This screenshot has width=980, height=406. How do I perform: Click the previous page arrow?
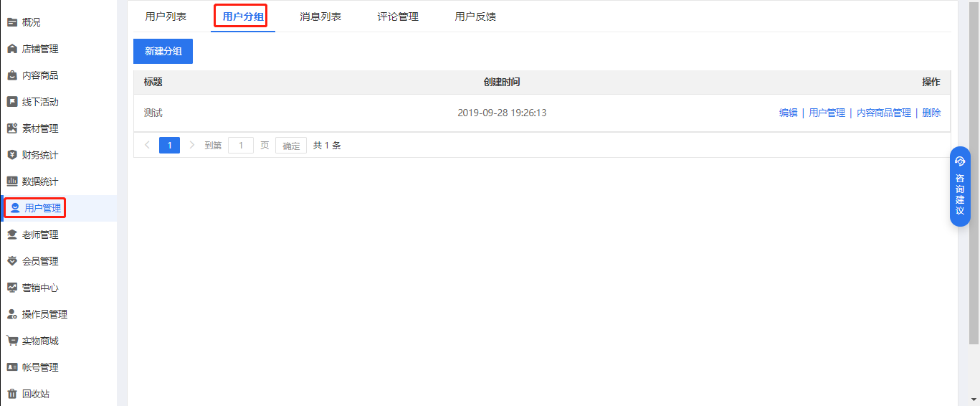[x=147, y=145]
